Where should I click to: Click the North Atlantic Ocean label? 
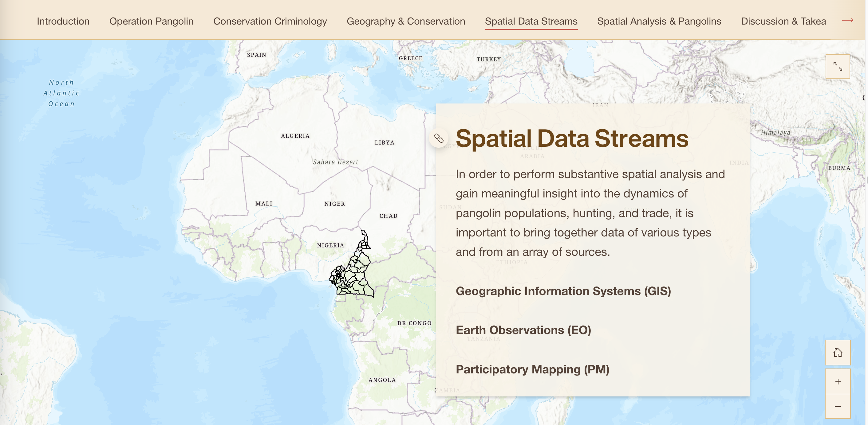click(x=61, y=93)
